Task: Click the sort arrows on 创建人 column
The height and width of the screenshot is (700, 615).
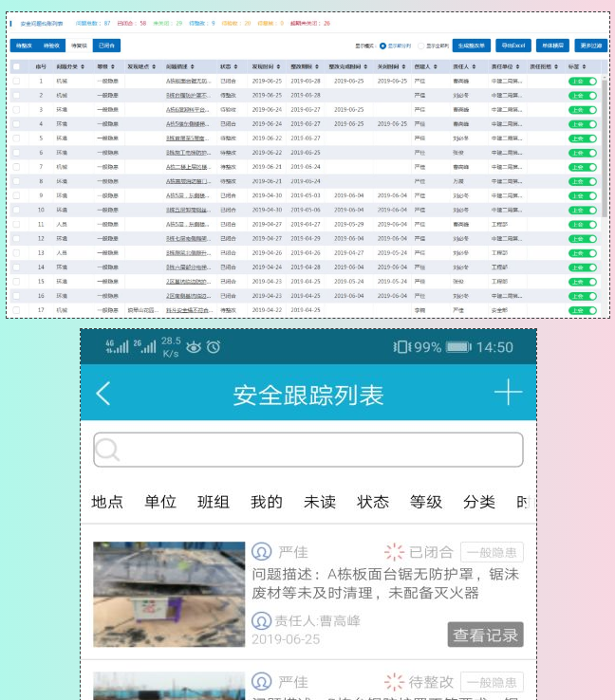Action: click(435, 67)
